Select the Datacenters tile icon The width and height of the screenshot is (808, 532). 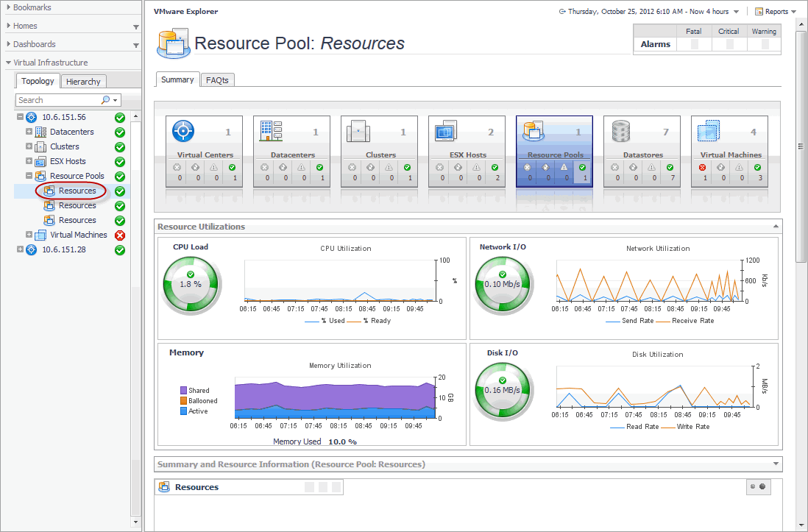coord(271,131)
